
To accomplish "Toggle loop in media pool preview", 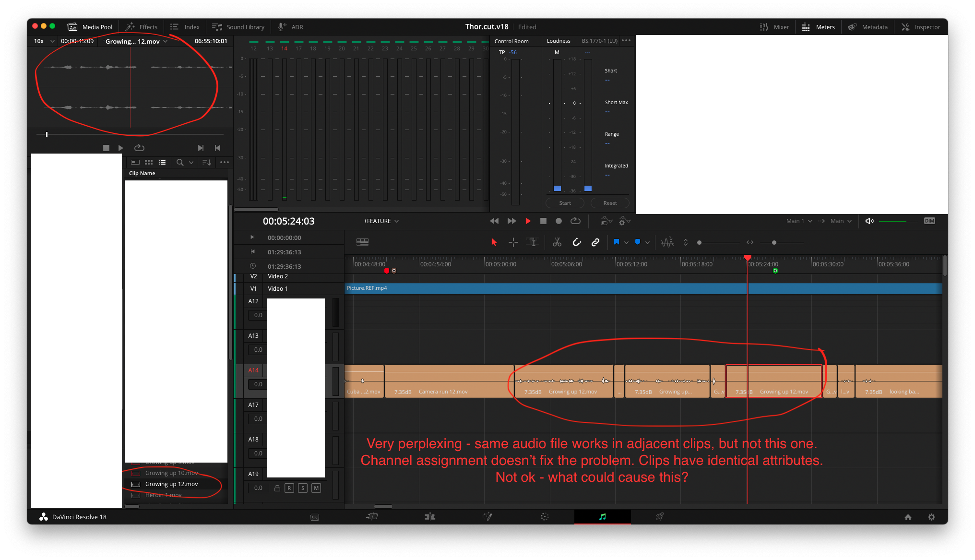I will click(x=139, y=148).
